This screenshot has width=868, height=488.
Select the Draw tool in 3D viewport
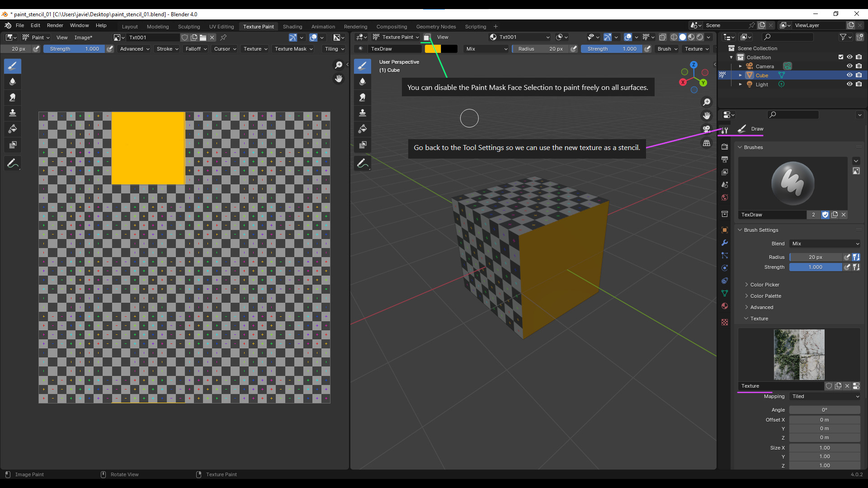(362, 66)
